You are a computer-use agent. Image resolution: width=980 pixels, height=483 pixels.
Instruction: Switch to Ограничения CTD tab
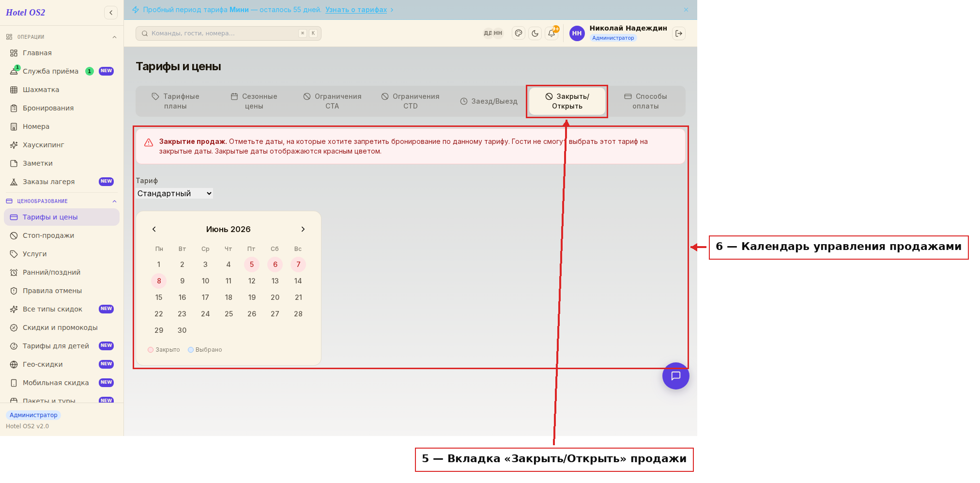point(411,101)
